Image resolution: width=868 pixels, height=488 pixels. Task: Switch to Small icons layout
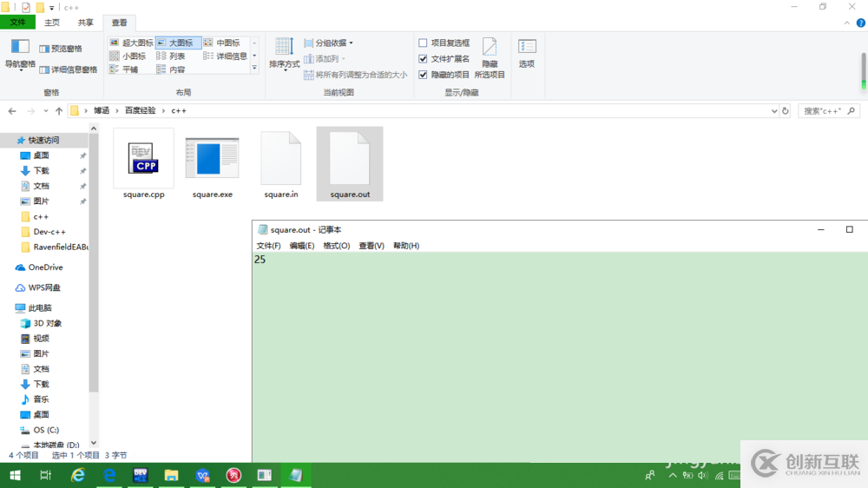coord(128,56)
